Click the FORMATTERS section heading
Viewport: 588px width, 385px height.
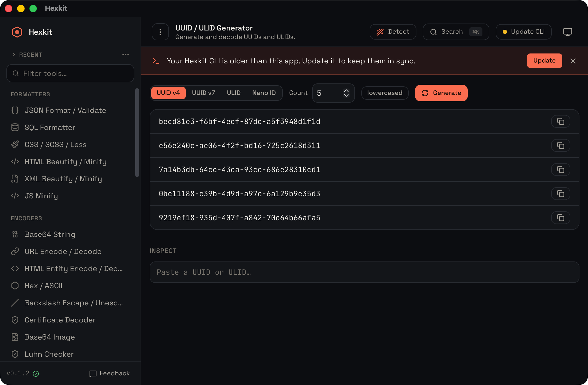30,94
